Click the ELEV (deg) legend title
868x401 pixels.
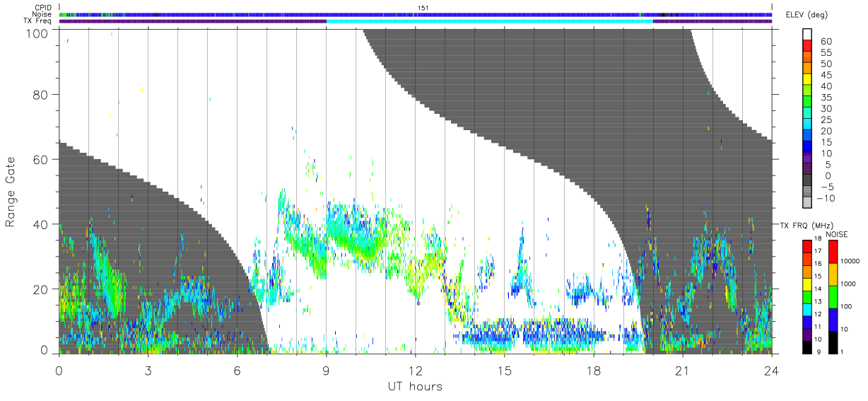tap(807, 15)
